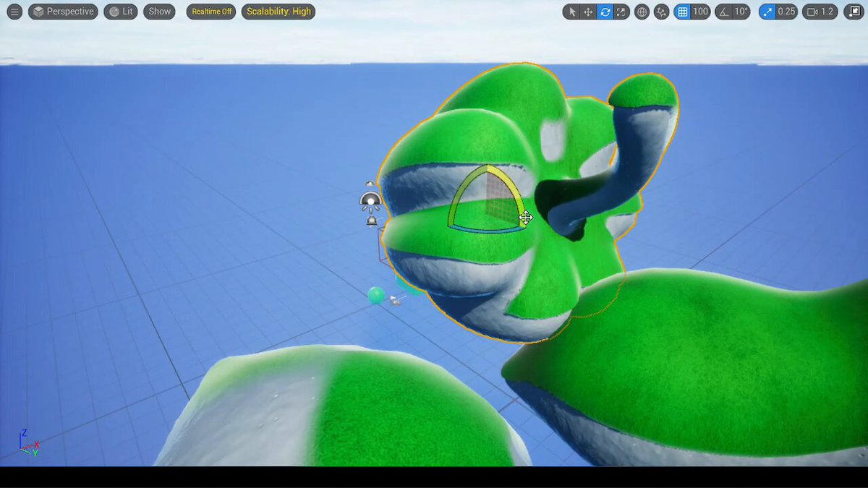Viewport: 868px width, 488px height.
Task: Activate the Scale objects tool
Action: click(x=621, y=12)
